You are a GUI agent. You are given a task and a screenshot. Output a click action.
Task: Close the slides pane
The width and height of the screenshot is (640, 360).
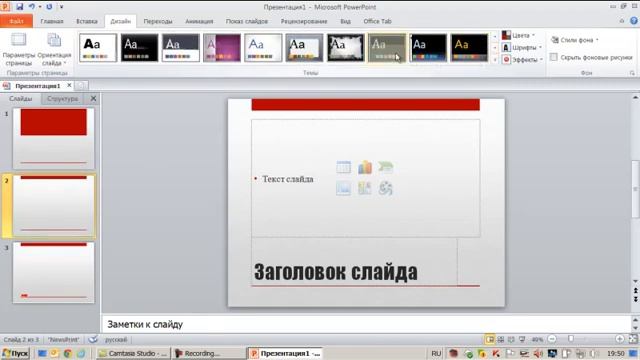[93, 98]
